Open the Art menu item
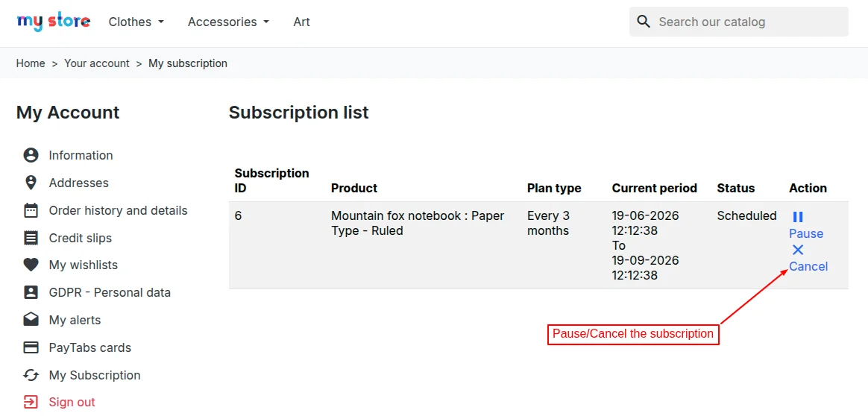Screen dimensions: 868x416 pyautogui.click(x=302, y=22)
